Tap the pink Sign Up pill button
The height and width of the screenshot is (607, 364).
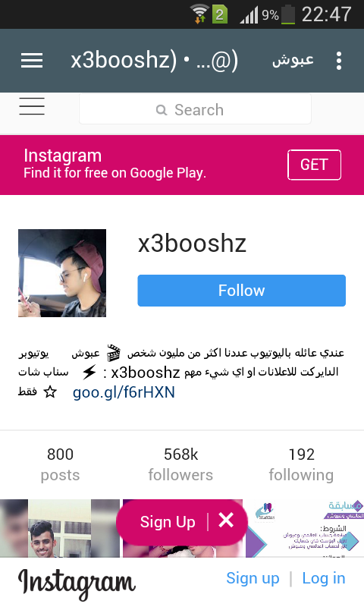click(x=168, y=521)
